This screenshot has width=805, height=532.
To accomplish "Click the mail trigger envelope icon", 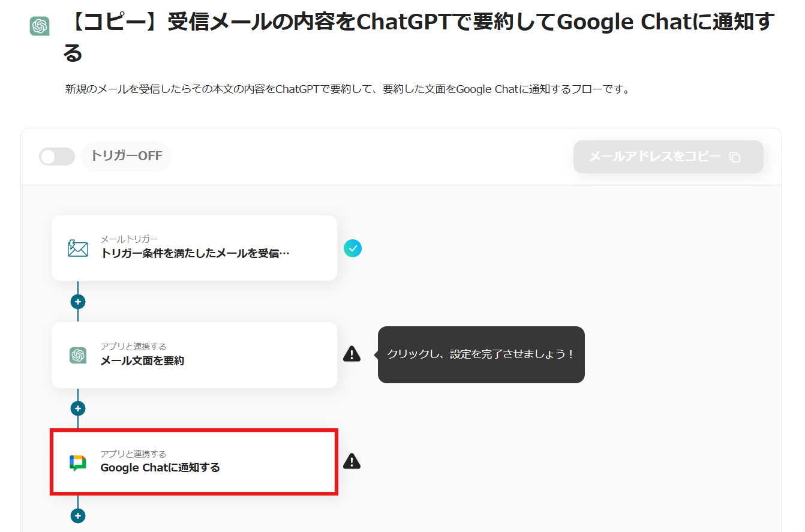I will [78, 248].
